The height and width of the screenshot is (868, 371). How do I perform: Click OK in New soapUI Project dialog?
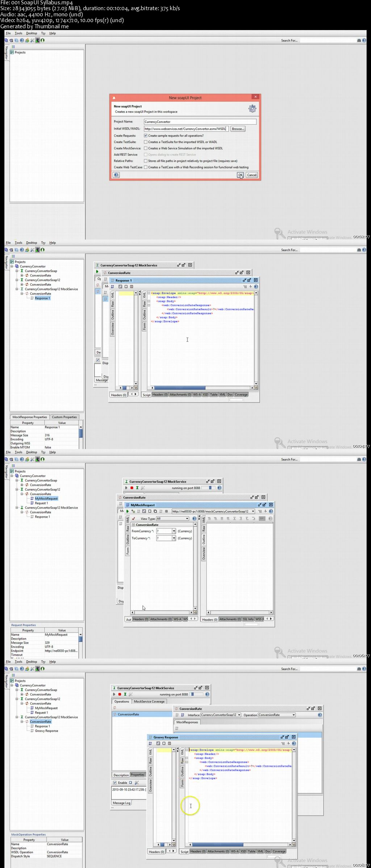coord(240,175)
